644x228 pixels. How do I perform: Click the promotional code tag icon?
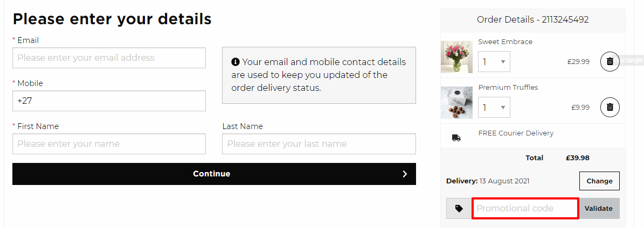coord(459,208)
